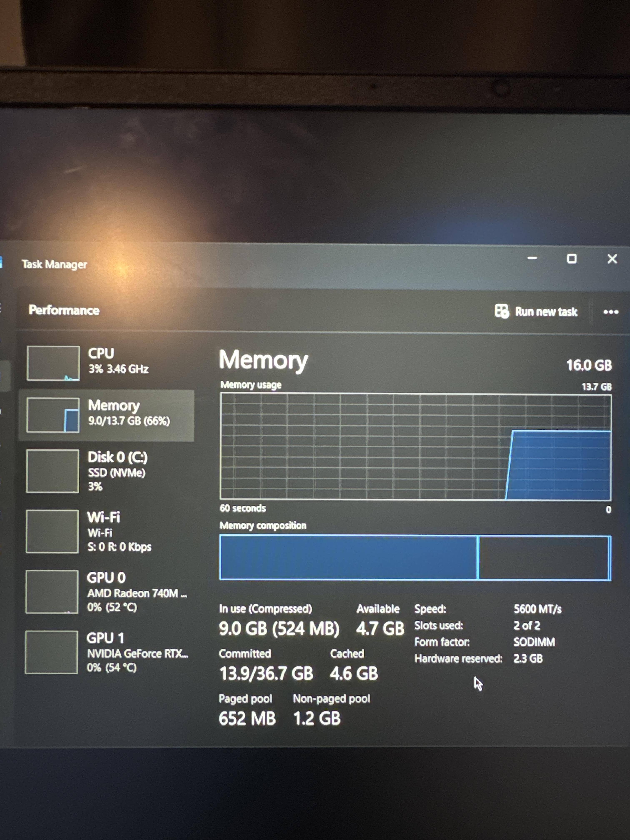Click the Task Manager icon in the title bar
Viewport: 630px width, 840px height.
pyautogui.click(x=1, y=262)
